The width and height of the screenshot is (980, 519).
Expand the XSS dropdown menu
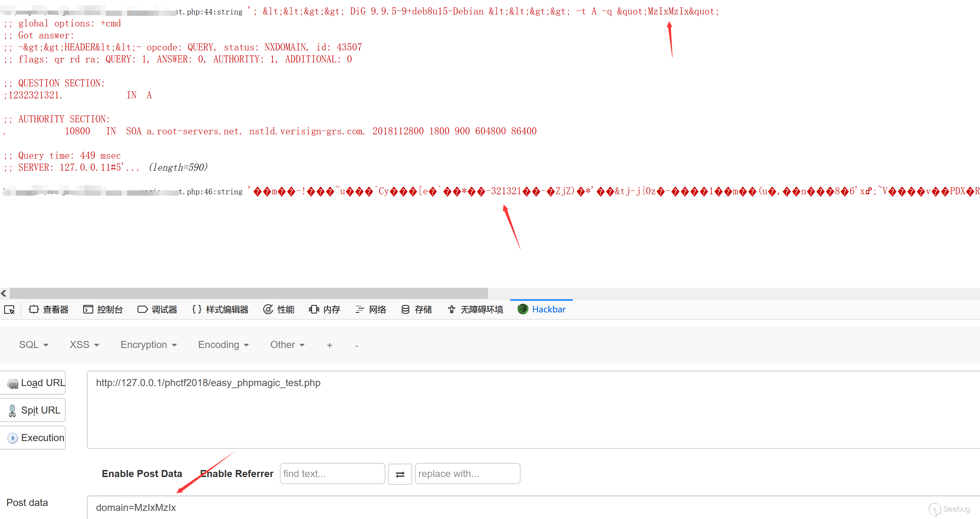pyautogui.click(x=84, y=344)
